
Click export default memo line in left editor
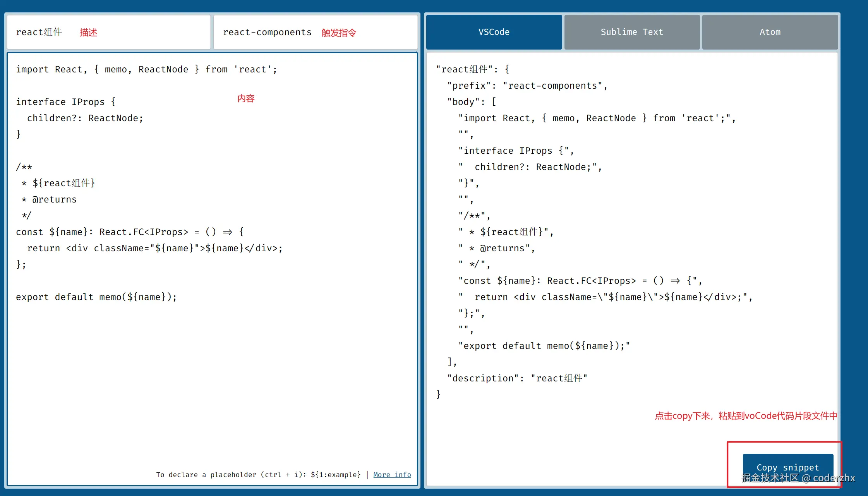pyautogui.click(x=96, y=297)
